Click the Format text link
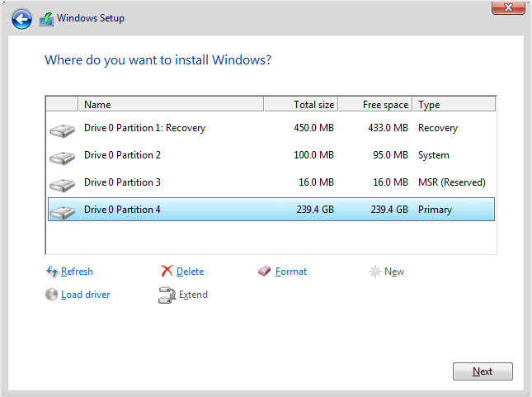This screenshot has width=532, height=397. click(291, 272)
